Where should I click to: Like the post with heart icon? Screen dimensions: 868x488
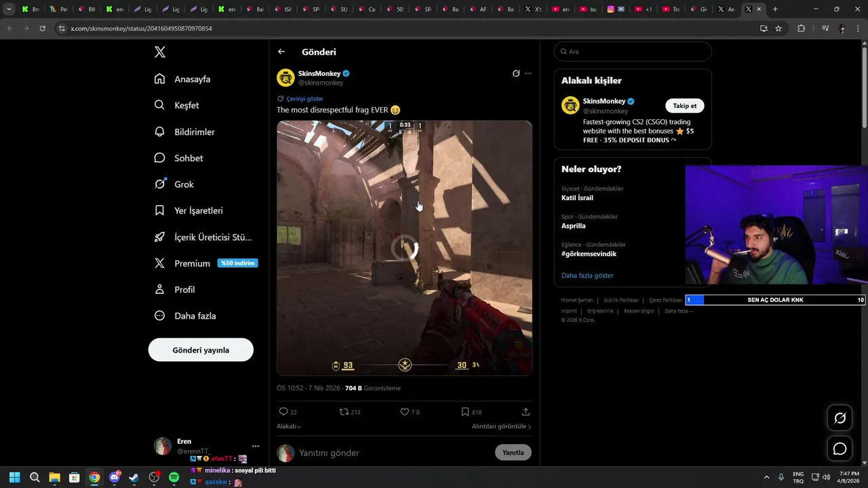[405, 411]
